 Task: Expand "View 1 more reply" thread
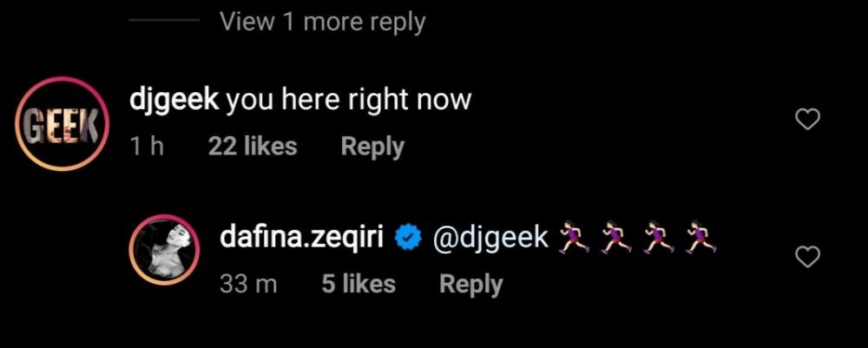coord(322,22)
